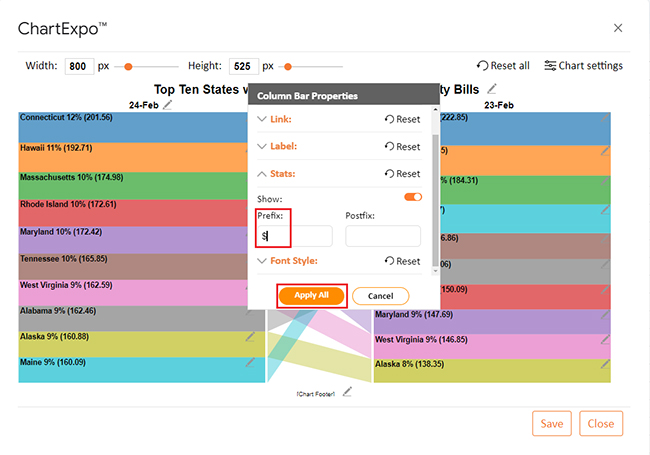Edit pencil on orange right-column bar
Viewport: 650px width, 455px height.
pos(605,151)
